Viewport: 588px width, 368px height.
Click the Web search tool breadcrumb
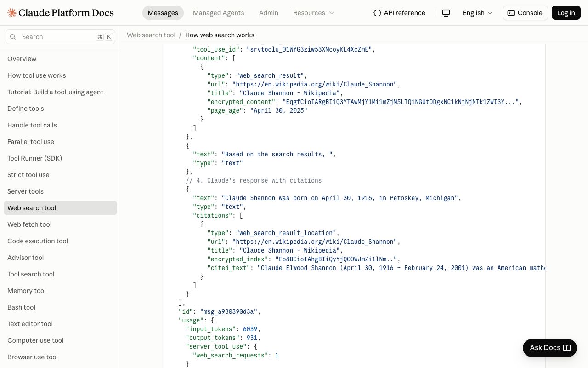coord(151,35)
